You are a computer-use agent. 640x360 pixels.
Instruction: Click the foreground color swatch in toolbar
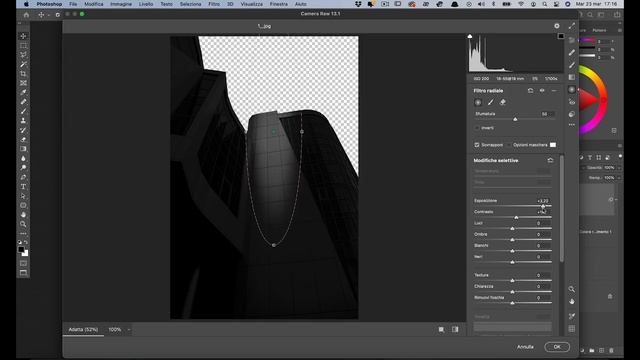[21, 249]
